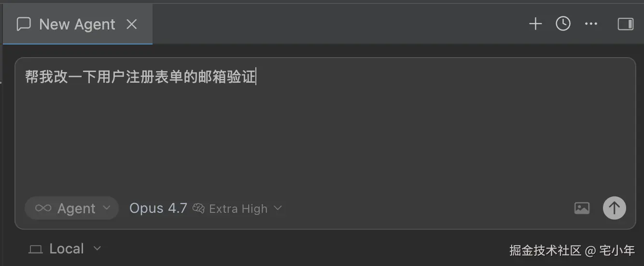Viewport: 644px width, 266px height.
Task: Choose the Opus 4.7 model label
Action: [x=158, y=208]
